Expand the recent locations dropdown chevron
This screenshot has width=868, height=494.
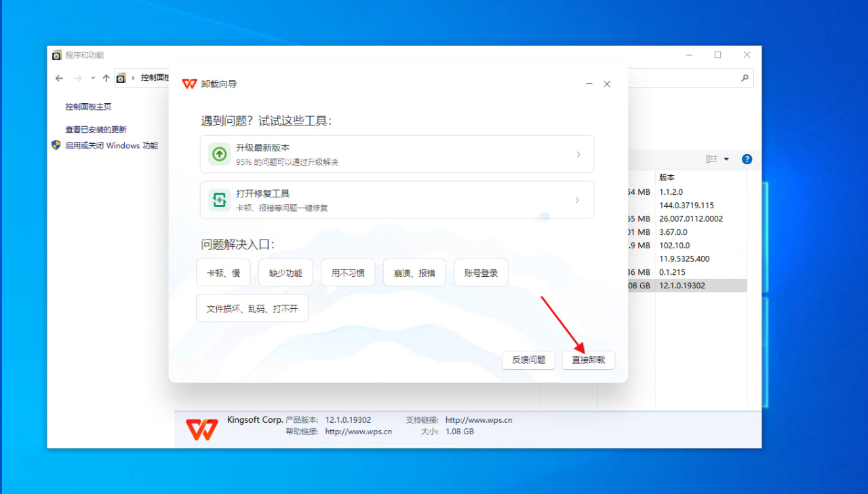click(x=93, y=78)
